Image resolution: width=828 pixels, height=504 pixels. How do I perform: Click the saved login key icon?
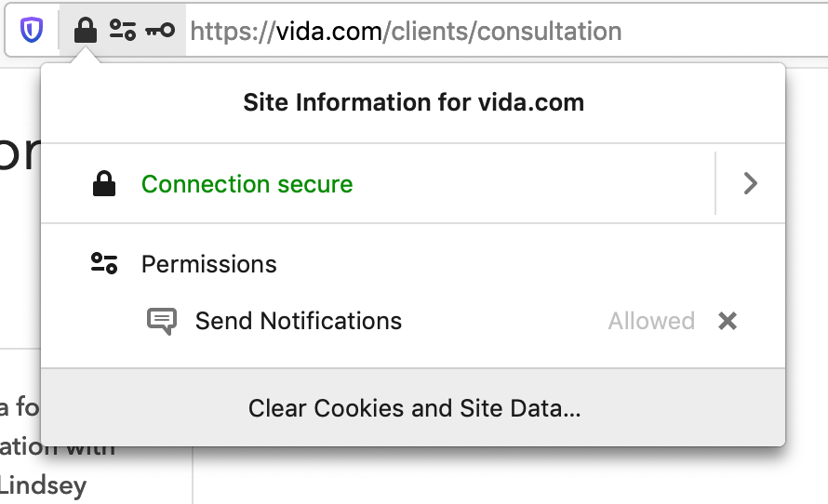[x=160, y=30]
